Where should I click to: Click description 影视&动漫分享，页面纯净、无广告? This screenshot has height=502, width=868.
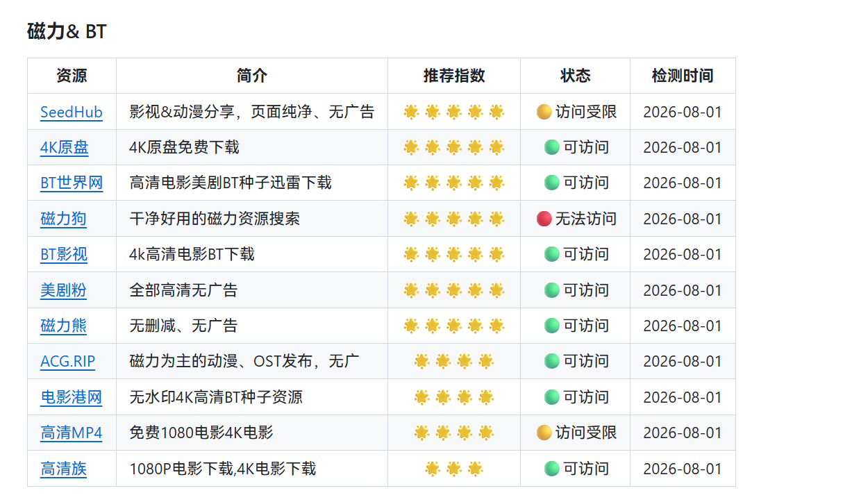(x=252, y=112)
